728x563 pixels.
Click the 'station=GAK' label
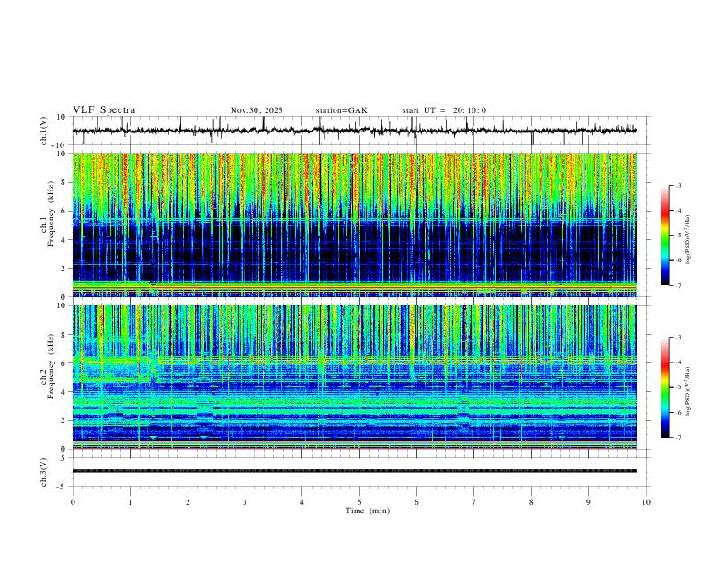pyautogui.click(x=341, y=110)
